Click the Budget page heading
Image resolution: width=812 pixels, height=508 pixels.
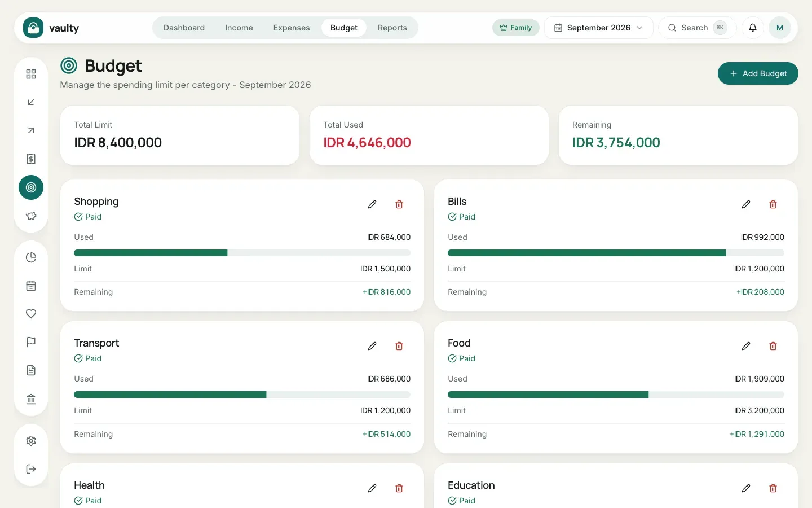coord(113,66)
